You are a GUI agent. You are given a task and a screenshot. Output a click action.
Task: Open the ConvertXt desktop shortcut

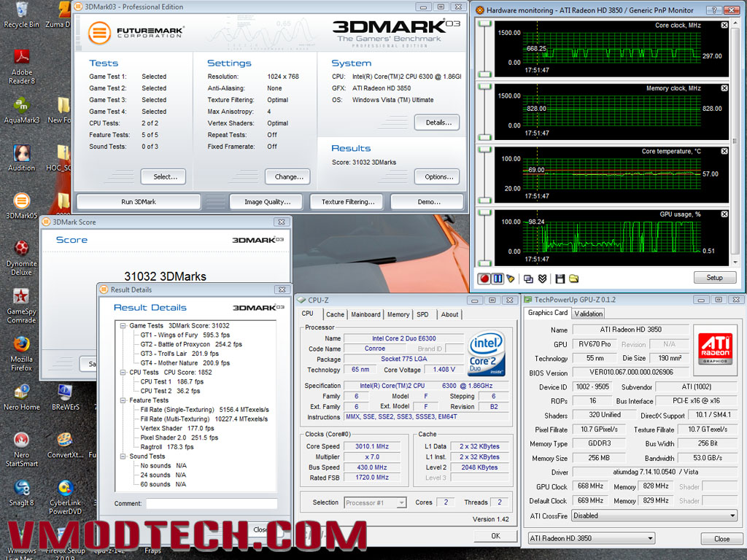pos(65,445)
